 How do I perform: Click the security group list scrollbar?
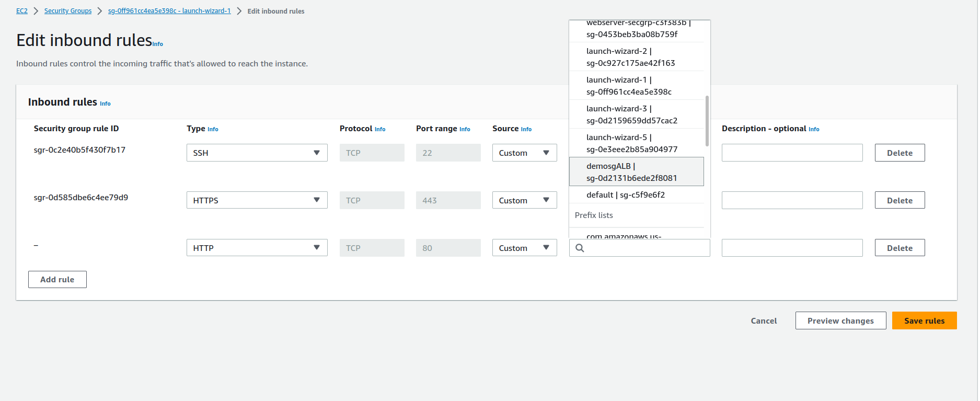pos(707,121)
